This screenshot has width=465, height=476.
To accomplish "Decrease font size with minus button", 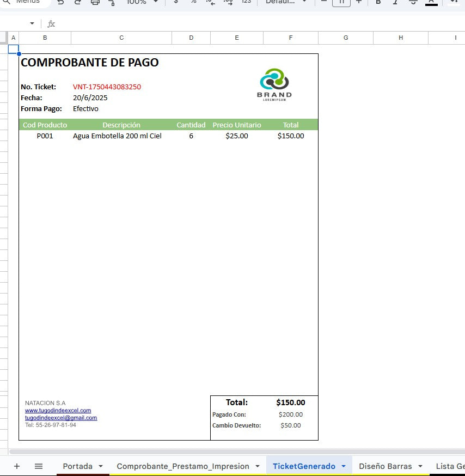I will [324, 2].
